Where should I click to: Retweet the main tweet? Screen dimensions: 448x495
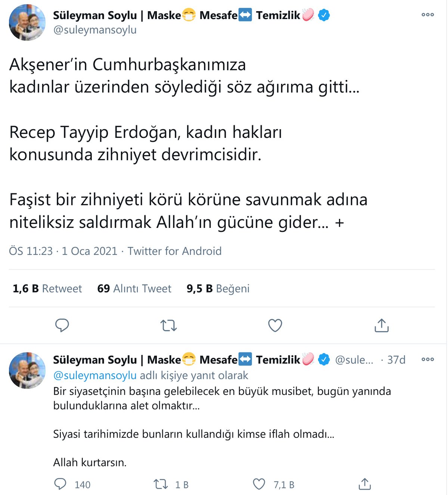pyautogui.click(x=168, y=325)
